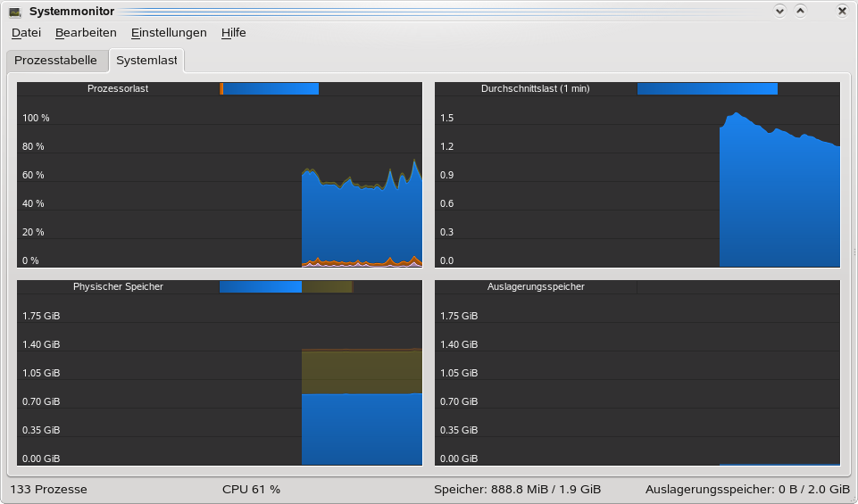Image resolution: width=858 pixels, height=504 pixels.
Task: Open the Datei menu
Action: [x=26, y=33]
